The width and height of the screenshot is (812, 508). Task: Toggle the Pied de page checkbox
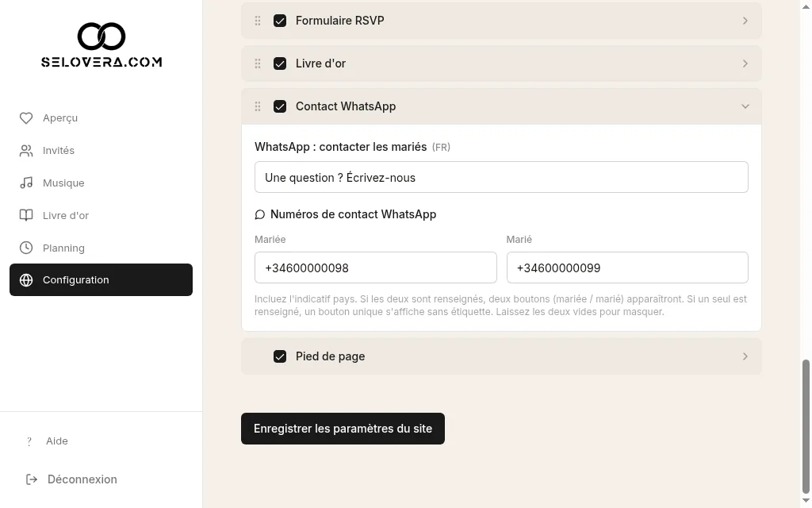(280, 356)
